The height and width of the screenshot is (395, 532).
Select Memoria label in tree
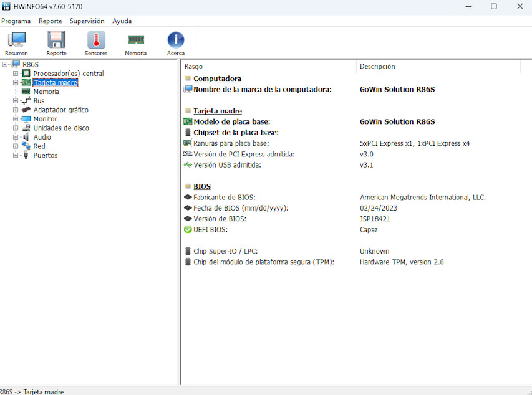point(46,92)
